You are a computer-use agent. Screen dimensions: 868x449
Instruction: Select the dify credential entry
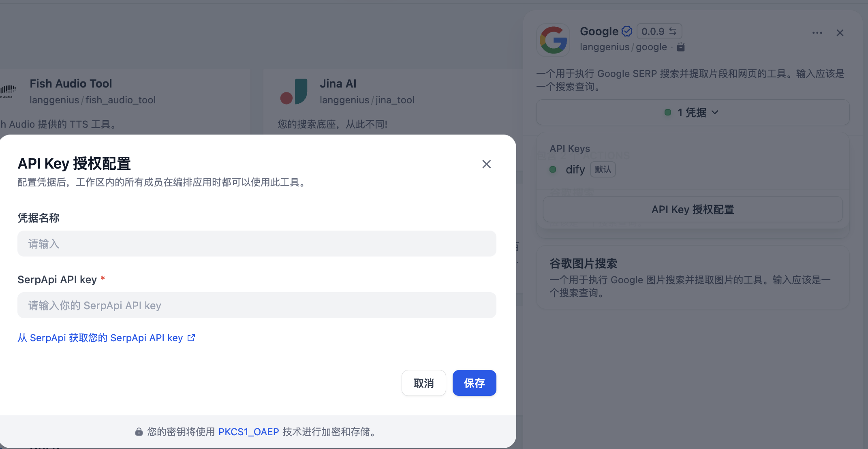coord(575,169)
